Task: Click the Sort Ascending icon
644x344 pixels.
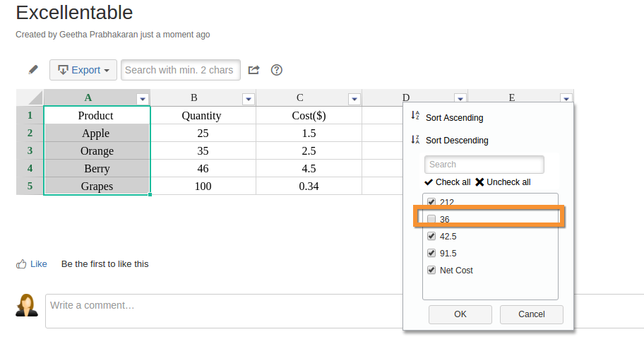Action: (x=415, y=115)
